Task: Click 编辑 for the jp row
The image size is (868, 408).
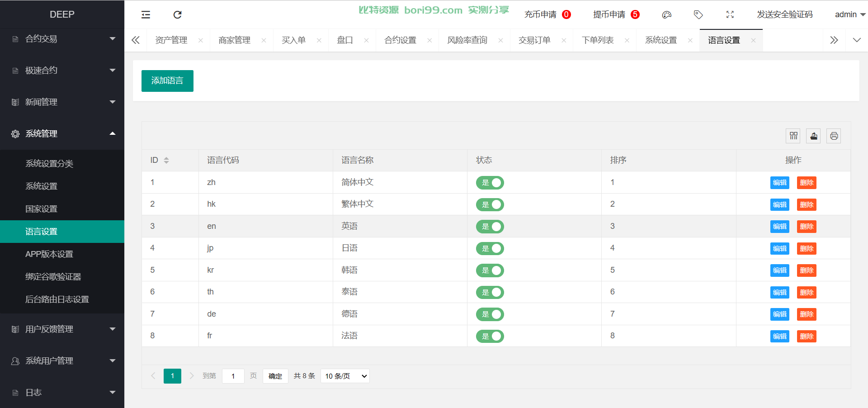Action: (779, 248)
